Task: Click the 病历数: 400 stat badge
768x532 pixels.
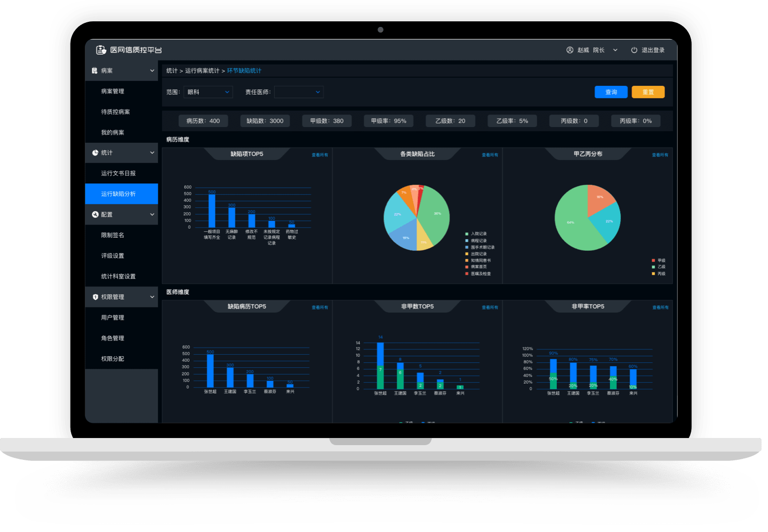Action: click(x=203, y=121)
